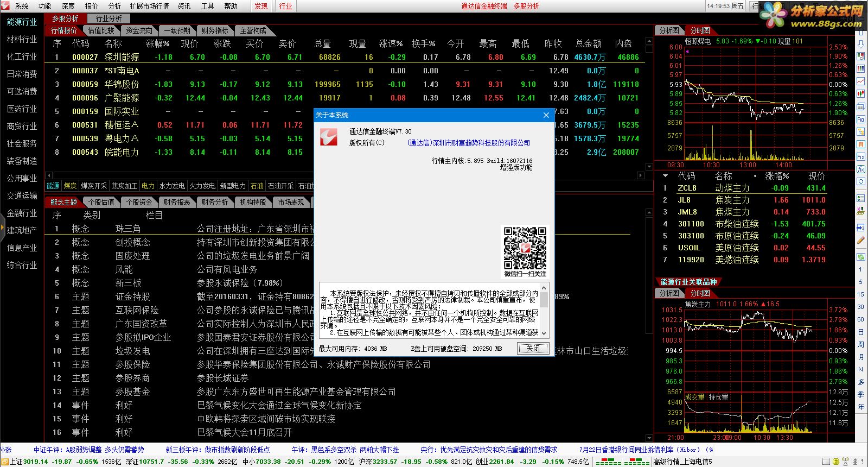This screenshot has height=467, width=868.
Task: Click the down-arrow icon in right toolbar
Action: point(861,45)
